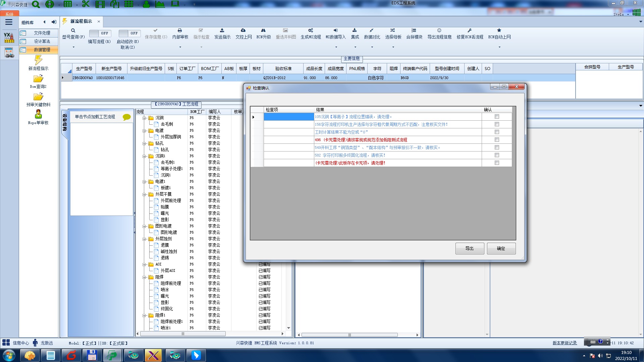Click the 导出 button in dialog
The height and width of the screenshot is (362, 644).
click(469, 248)
